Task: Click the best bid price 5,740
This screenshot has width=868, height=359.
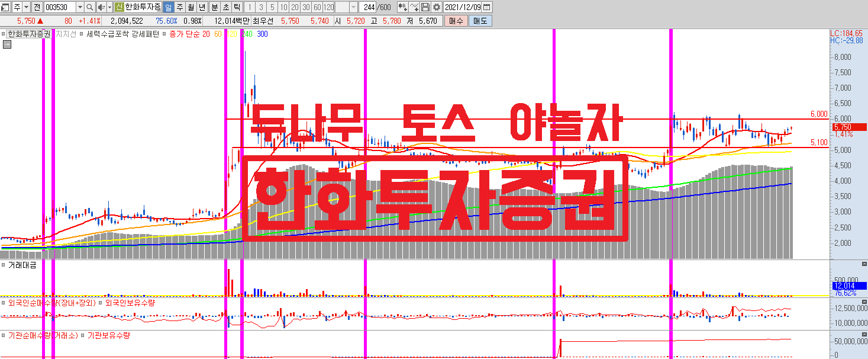Action: pyautogui.click(x=320, y=21)
